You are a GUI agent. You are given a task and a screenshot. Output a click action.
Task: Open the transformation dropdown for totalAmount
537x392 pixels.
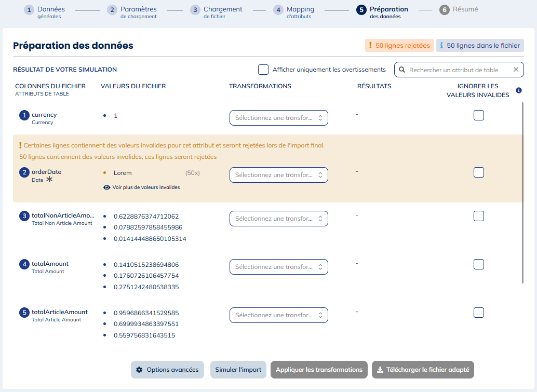(278, 267)
